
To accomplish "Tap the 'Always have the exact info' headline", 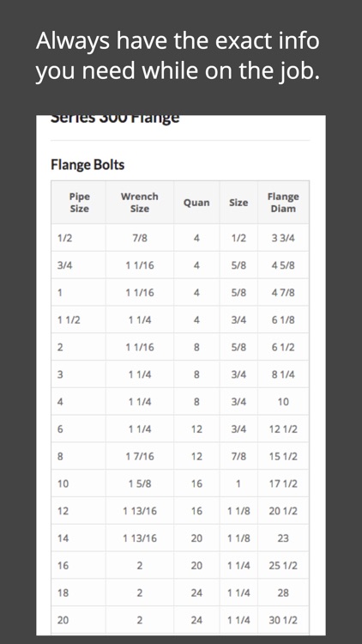I will coord(178,41).
